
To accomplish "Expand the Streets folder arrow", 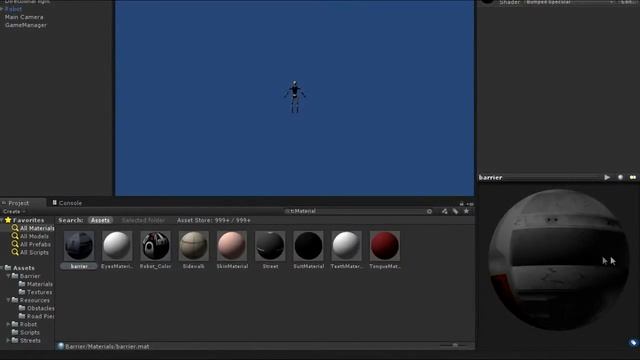I will point(8,340).
